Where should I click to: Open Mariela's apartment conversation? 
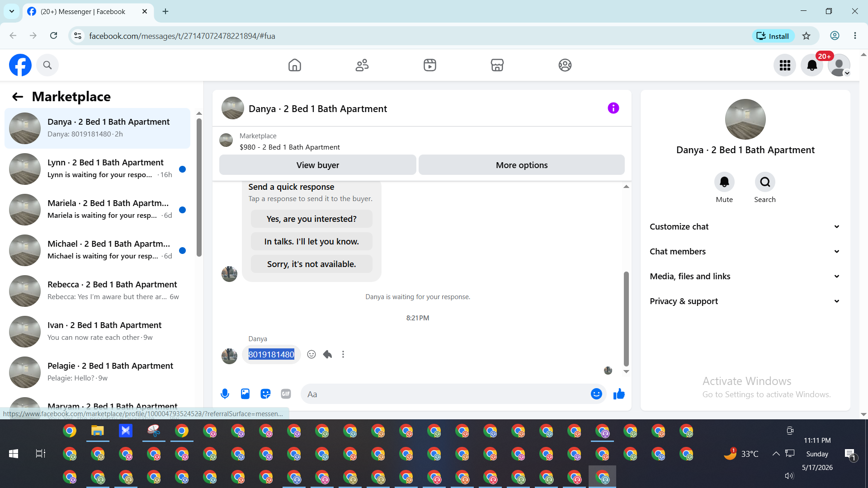pyautogui.click(x=97, y=210)
